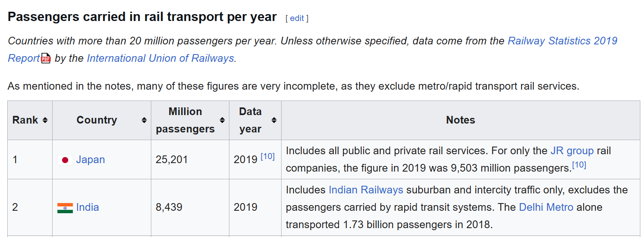Open International Union of Railways link

coord(161,58)
